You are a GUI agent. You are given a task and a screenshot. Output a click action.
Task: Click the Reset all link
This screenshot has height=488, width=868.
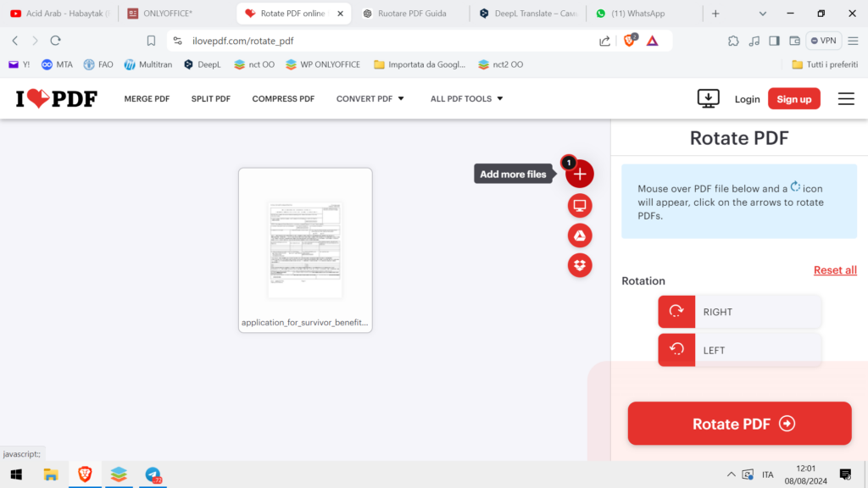coord(835,269)
